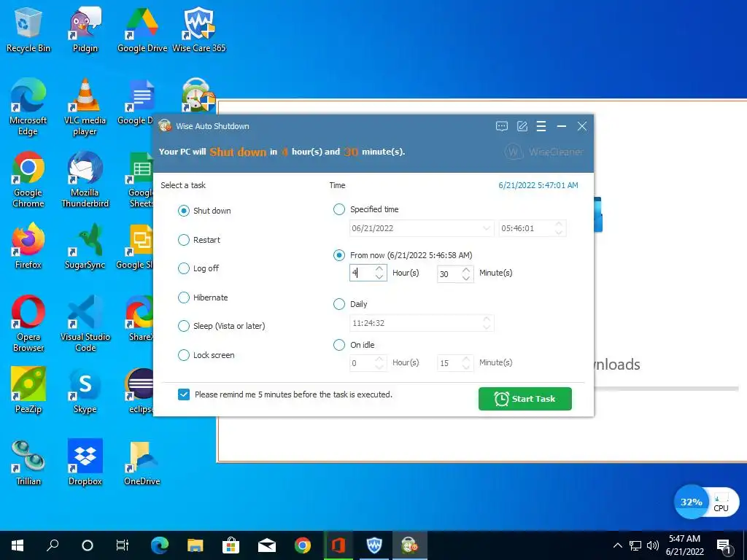Open Task View in taskbar
The image size is (747, 560).
coord(123,545)
